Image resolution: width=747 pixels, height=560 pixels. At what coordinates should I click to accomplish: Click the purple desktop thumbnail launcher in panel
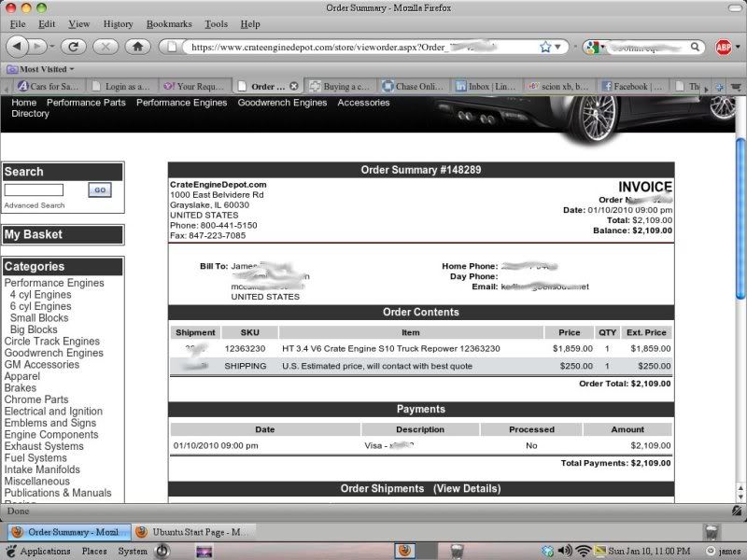[x=204, y=552]
